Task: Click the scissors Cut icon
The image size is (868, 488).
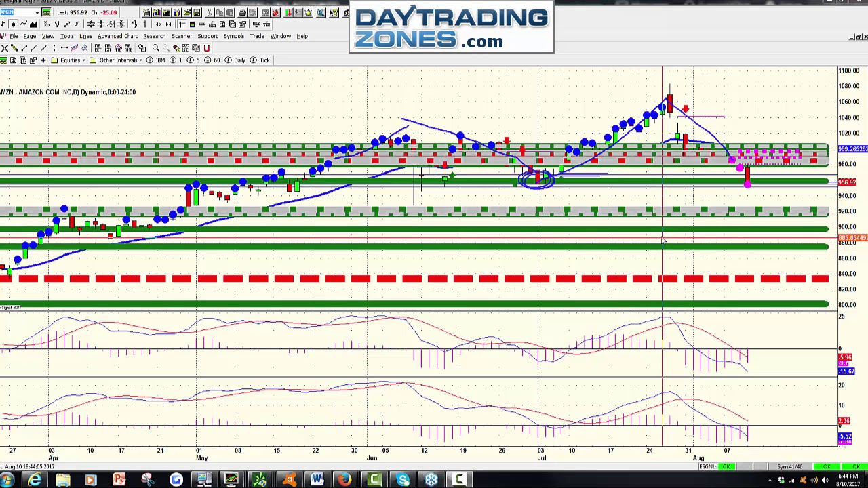Action: (210, 12)
